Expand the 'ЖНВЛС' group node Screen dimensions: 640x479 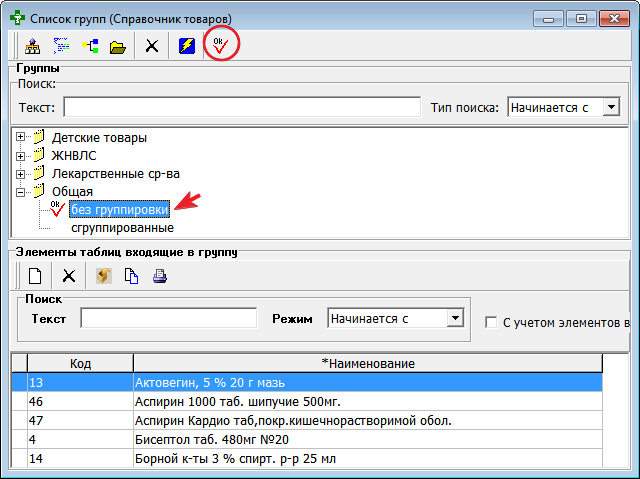[20, 155]
